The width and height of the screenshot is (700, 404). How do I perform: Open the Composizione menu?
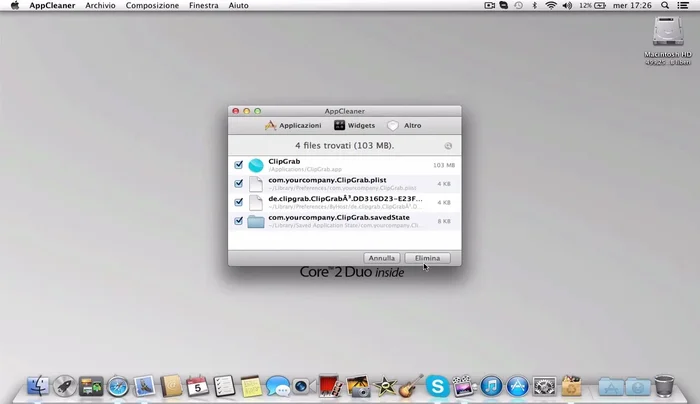(x=152, y=6)
